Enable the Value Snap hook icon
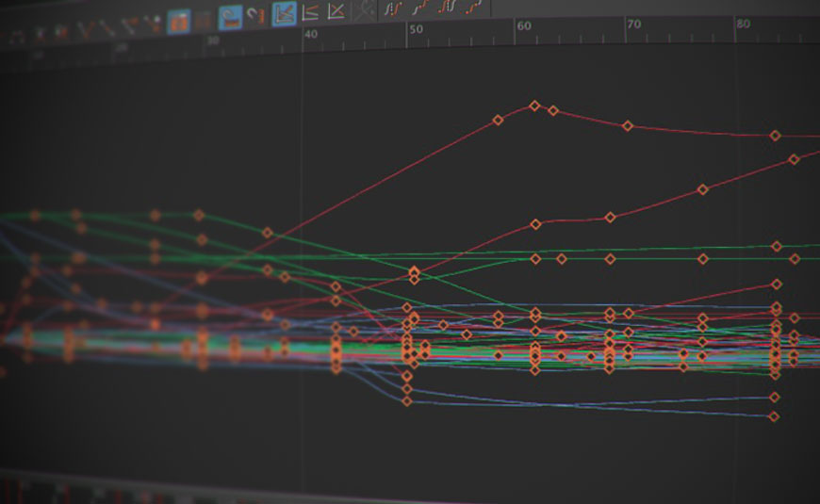This screenshot has height=504, width=820. pos(255,15)
